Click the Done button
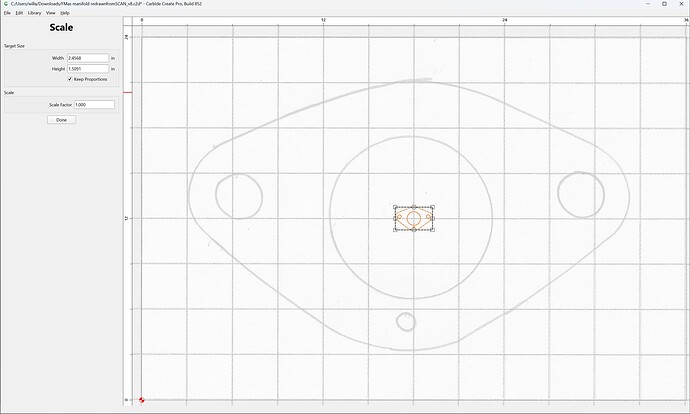The image size is (690, 414). click(x=62, y=120)
